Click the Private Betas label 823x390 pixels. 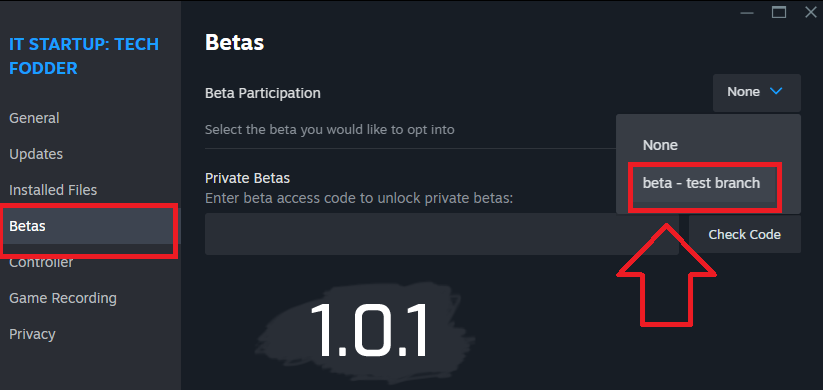(x=247, y=178)
